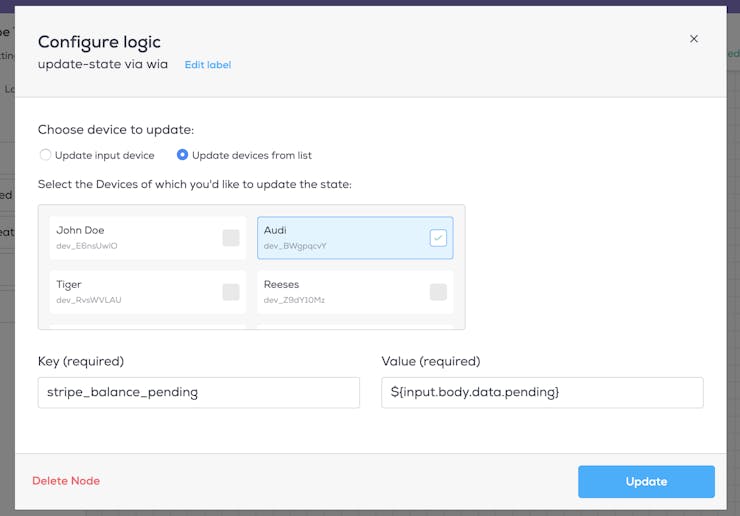
Task: Focus the Value input field
Action: click(542, 392)
